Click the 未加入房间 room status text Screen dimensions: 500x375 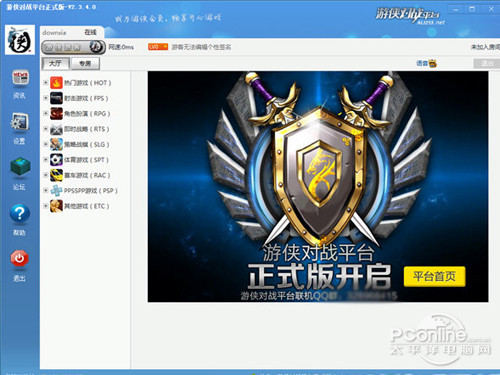(485, 47)
